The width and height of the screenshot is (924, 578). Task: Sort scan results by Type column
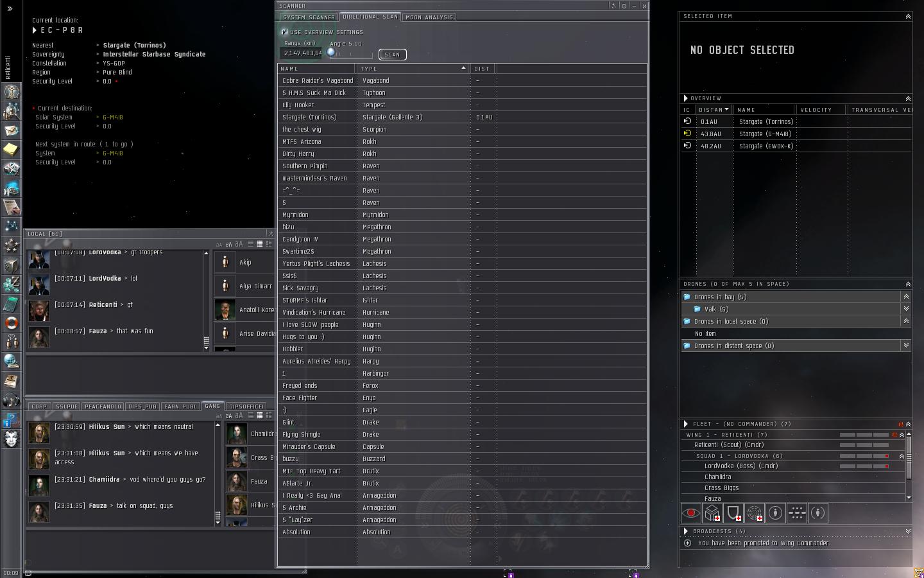point(413,69)
